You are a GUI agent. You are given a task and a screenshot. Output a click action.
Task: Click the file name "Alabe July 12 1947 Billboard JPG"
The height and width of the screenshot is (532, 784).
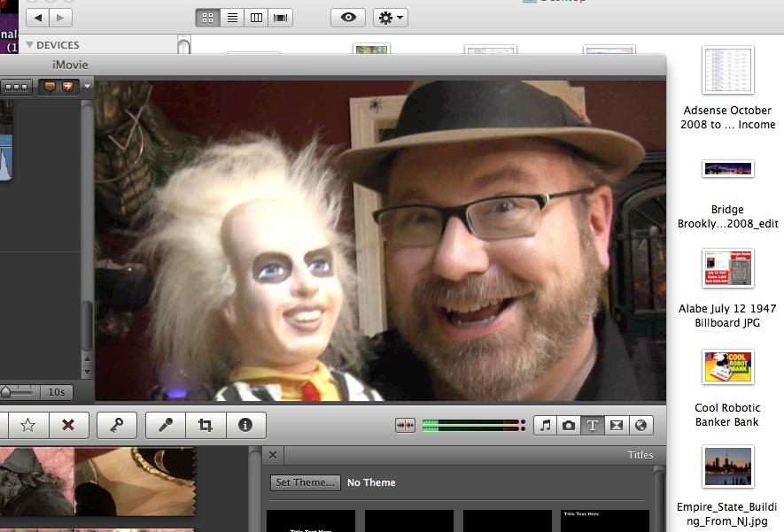pyautogui.click(x=727, y=316)
